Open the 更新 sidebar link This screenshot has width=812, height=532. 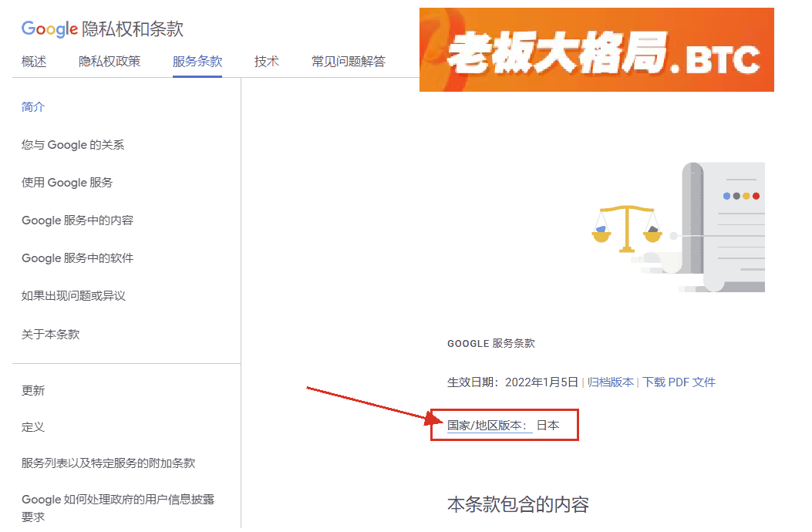coord(33,391)
